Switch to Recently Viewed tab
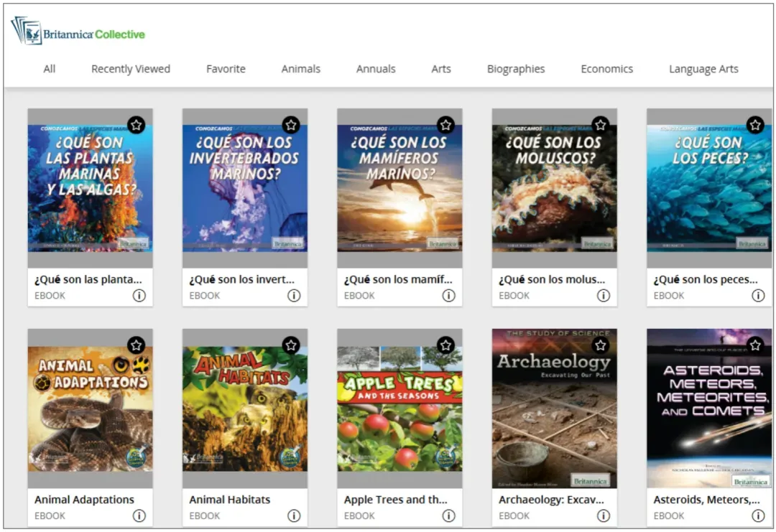The height and width of the screenshot is (532, 776). (131, 69)
